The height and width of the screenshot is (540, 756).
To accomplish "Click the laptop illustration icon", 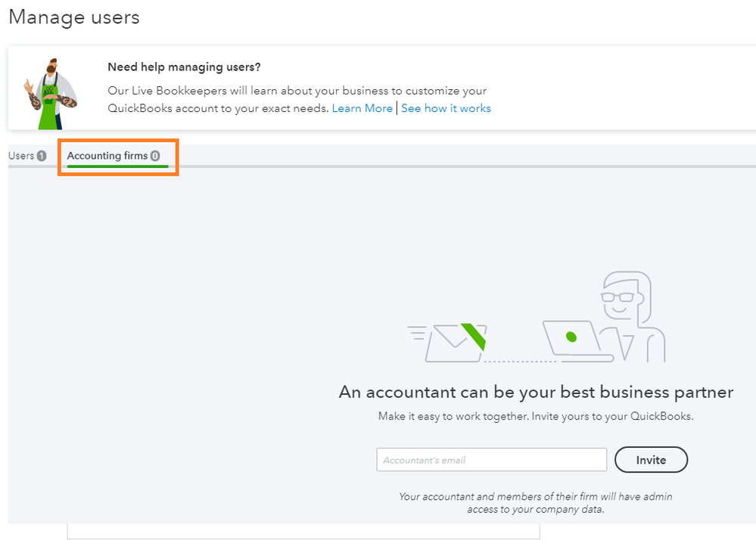I will (x=577, y=341).
